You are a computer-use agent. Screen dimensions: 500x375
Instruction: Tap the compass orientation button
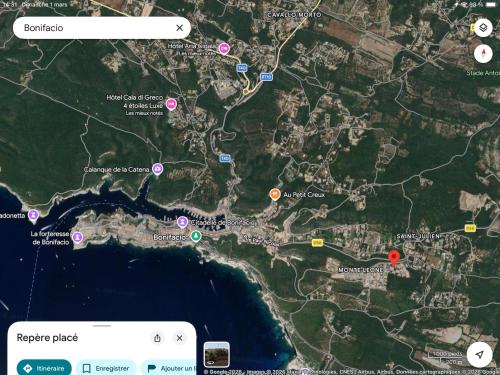483,53
